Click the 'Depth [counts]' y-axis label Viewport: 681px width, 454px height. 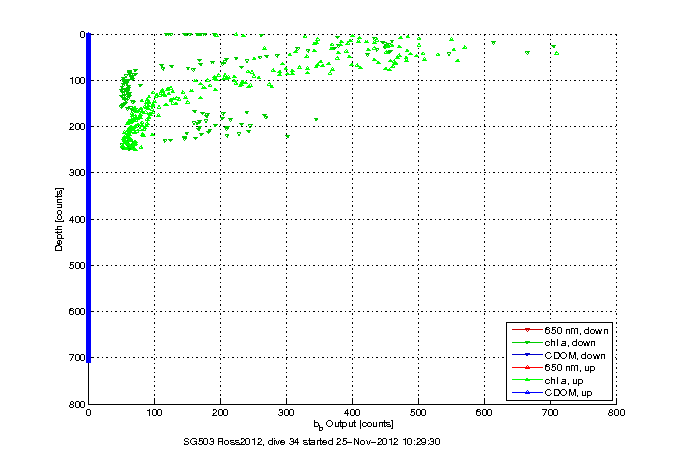pyautogui.click(x=60, y=218)
